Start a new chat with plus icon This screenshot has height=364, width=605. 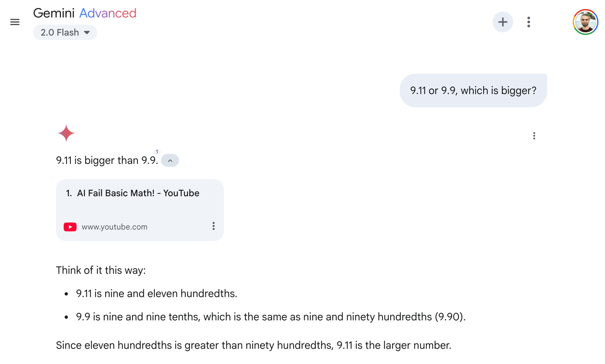(503, 22)
